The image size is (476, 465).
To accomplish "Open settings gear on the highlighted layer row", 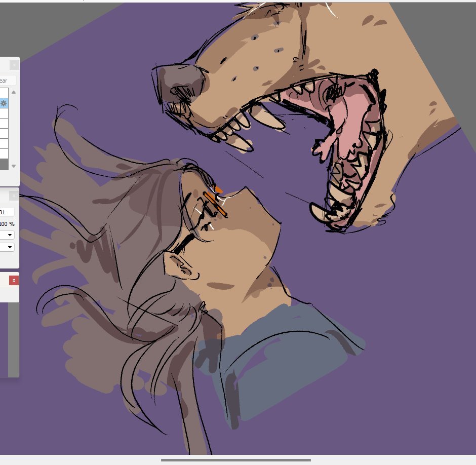I will tap(4, 103).
